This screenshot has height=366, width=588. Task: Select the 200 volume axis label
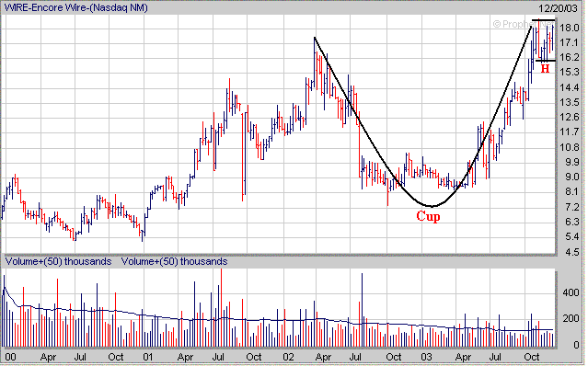pyautogui.click(x=571, y=319)
